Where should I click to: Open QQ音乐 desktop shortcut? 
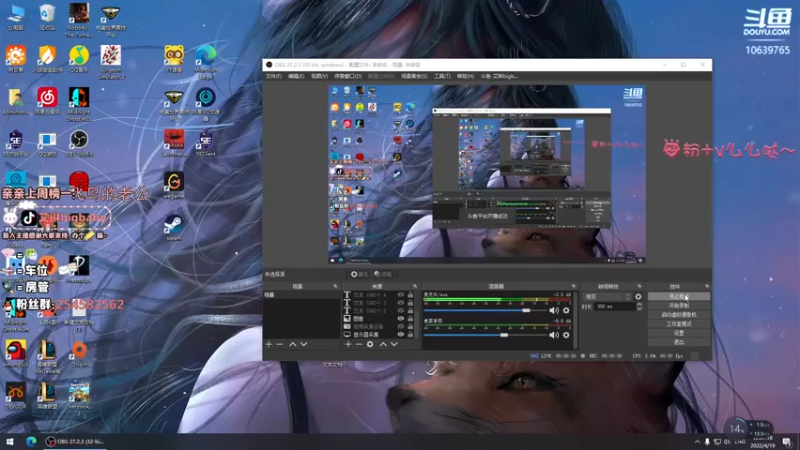[79, 59]
